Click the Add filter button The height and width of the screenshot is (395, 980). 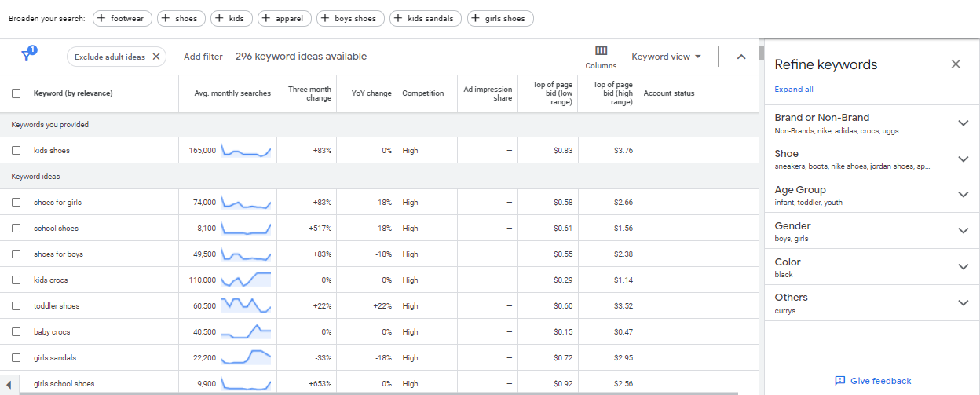point(203,57)
